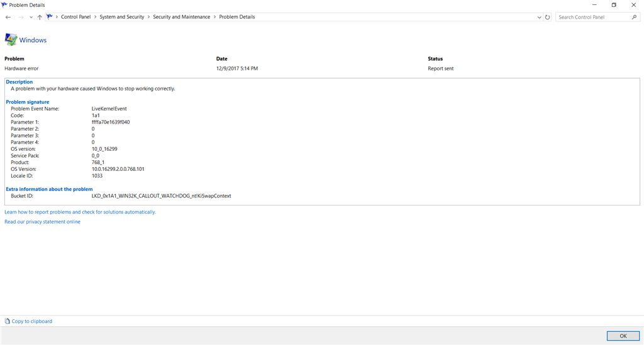Viewport: 644px width, 345px height.
Task: Click the OS version value 10_0_16299
Action: click(104, 149)
